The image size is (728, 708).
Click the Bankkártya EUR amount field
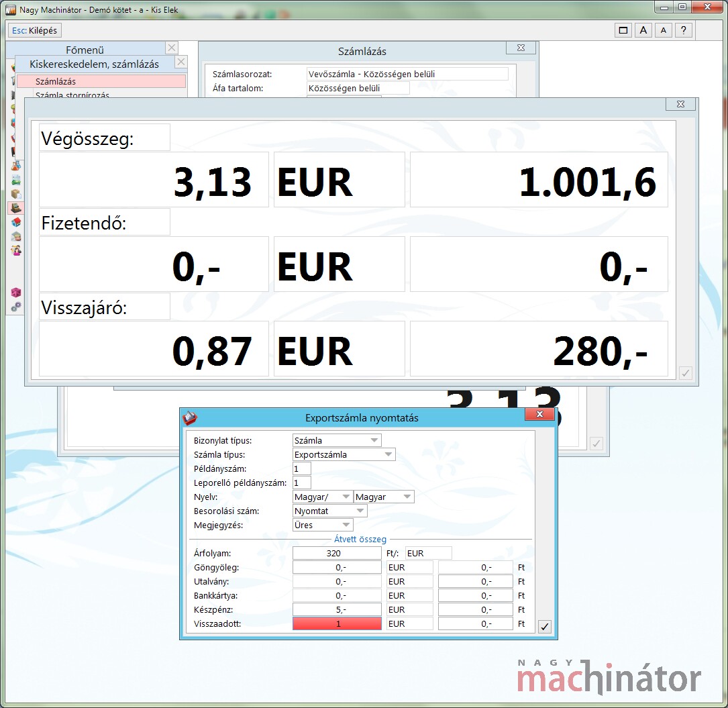(x=337, y=595)
